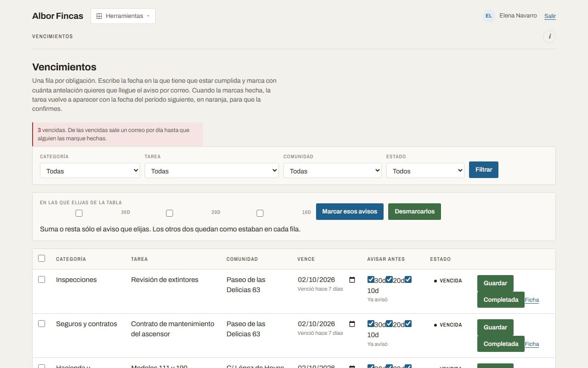Open calendar picker for Revisión de extintores date
Screen dimensions: 588x368
point(352,280)
